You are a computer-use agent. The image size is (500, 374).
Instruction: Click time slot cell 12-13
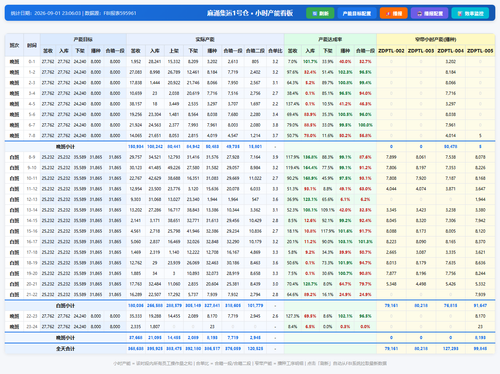[x=32, y=199]
